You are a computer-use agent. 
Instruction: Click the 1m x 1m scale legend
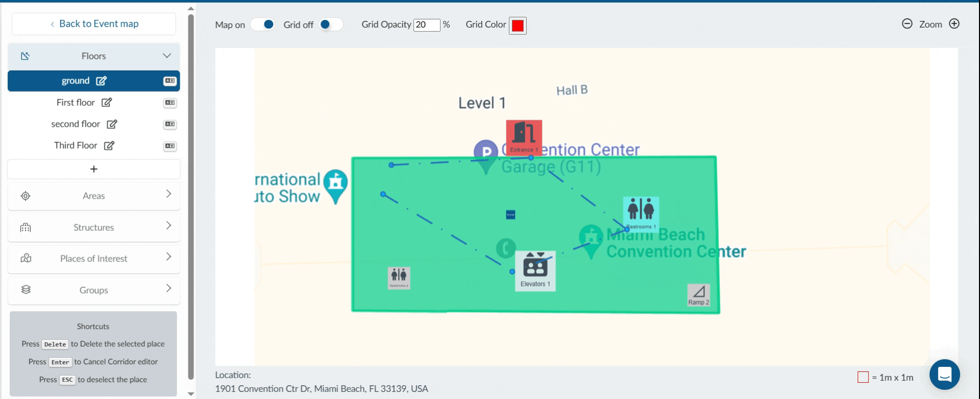886,378
